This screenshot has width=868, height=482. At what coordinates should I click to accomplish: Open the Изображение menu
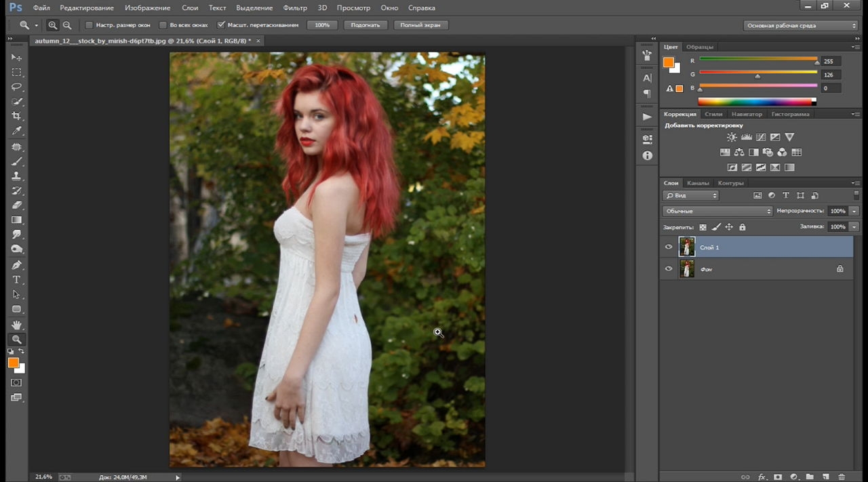tap(147, 7)
